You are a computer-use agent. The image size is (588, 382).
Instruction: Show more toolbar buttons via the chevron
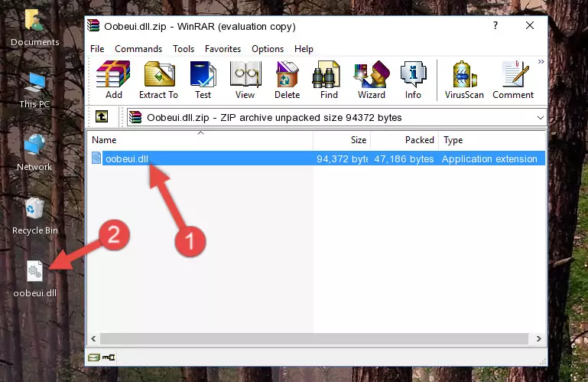coord(541,61)
